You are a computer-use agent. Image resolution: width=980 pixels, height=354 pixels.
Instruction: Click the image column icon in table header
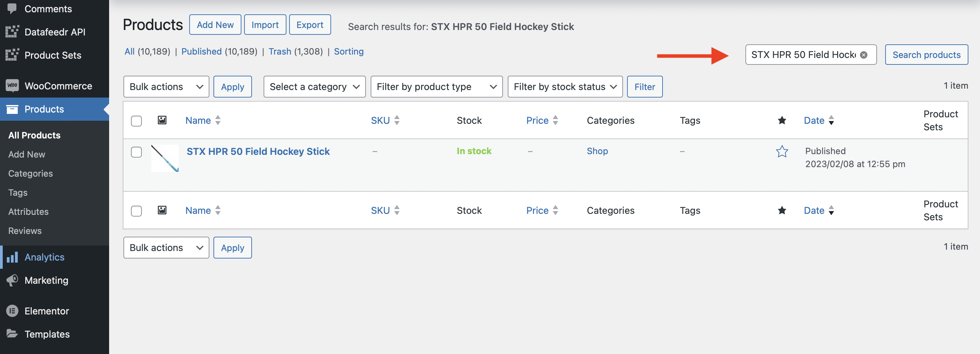coord(162,120)
